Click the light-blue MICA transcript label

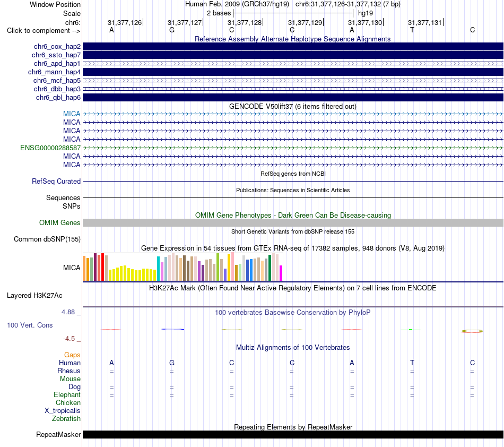click(72, 114)
